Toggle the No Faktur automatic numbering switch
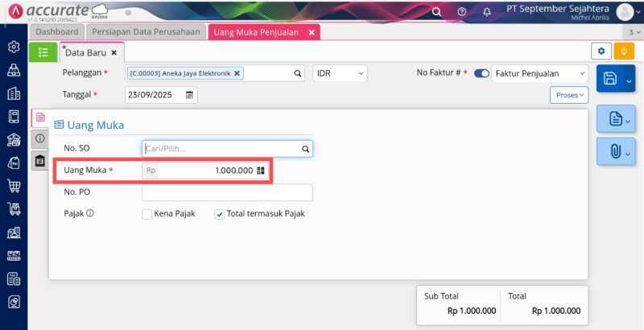The height and width of the screenshot is (330, 644). [481, 73]
